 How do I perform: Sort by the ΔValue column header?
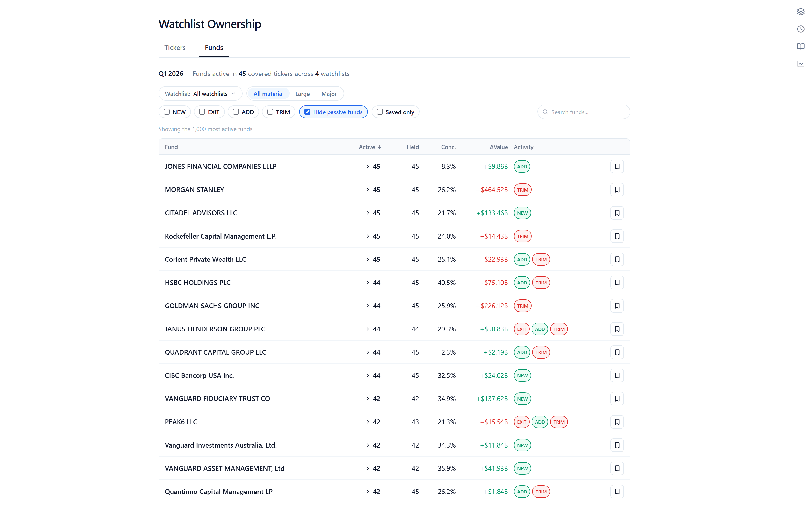pos(499,147)
